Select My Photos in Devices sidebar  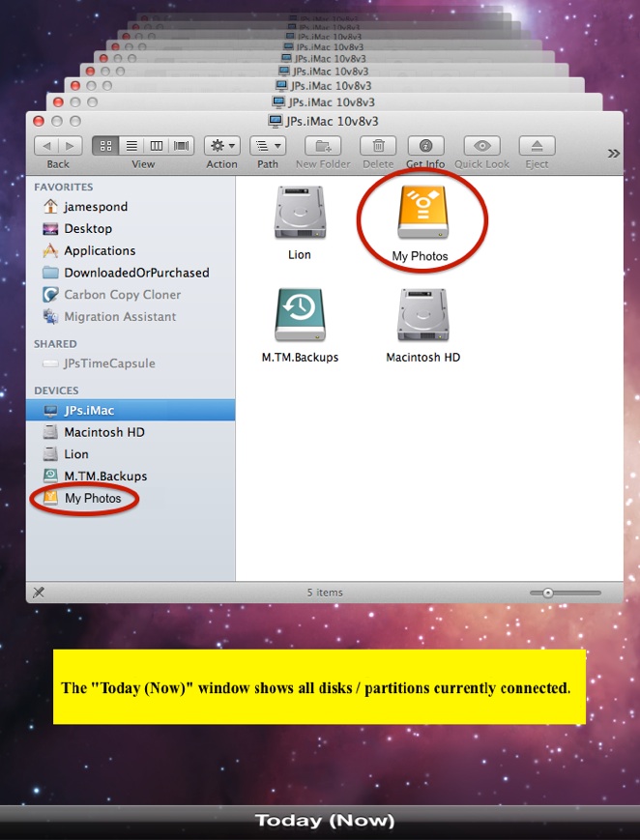click(131, 498)
